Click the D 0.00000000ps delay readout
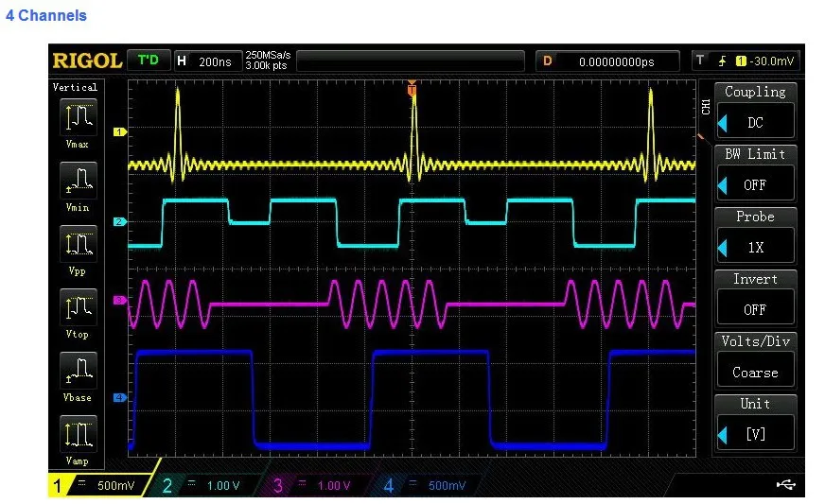The height and width of the screenshot is (504, 825). point(607,61)
